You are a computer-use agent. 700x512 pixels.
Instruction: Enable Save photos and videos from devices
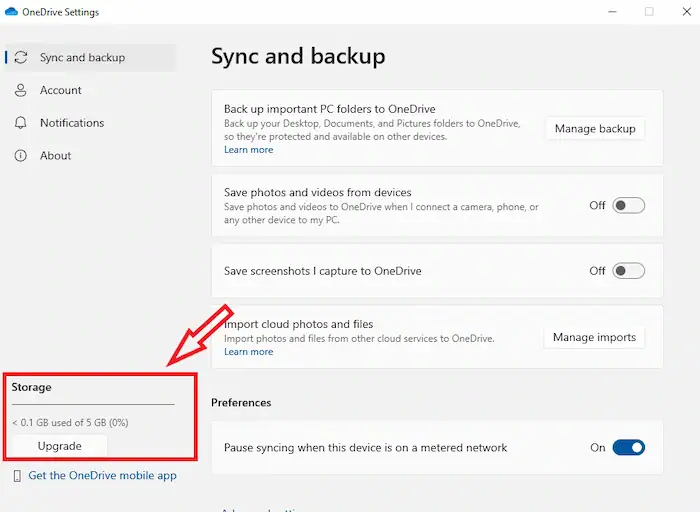click(x=628, y=205)
